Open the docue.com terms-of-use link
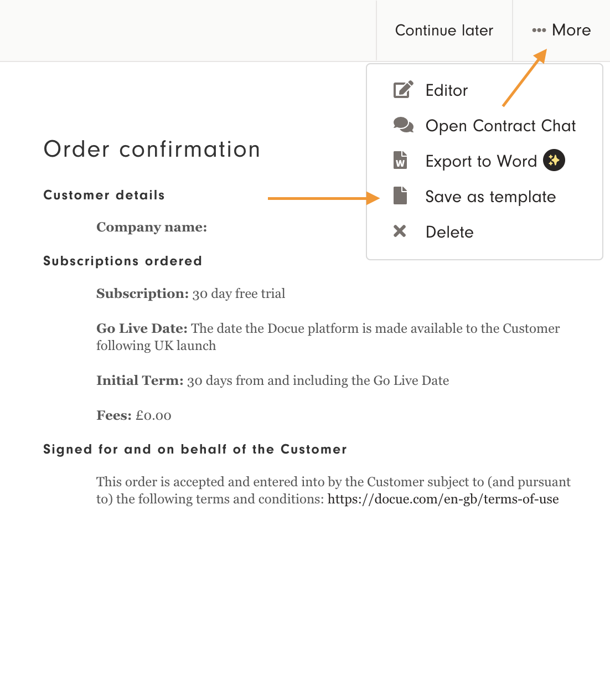The height and width of the screenshot is (700, 610). (x=443, y=499)
